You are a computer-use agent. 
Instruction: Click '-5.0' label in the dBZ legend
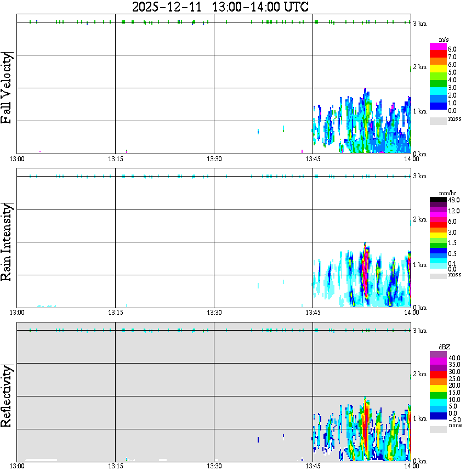point(454,420)
